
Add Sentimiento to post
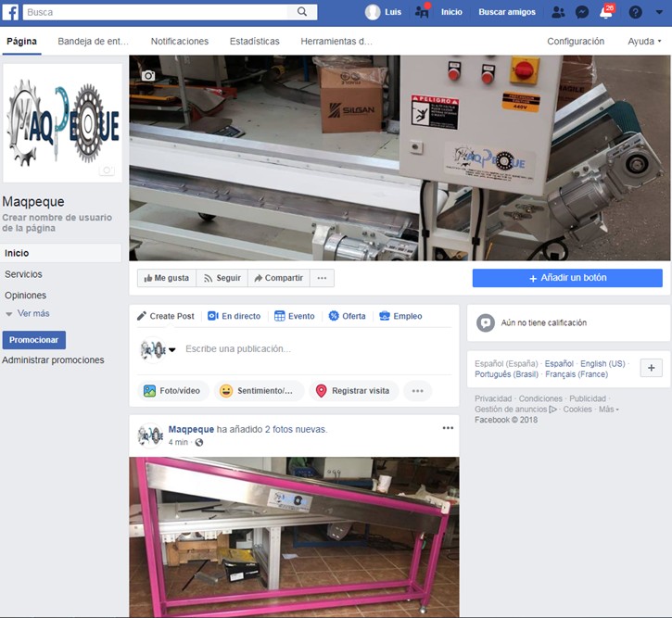click(x=259, y=391)
